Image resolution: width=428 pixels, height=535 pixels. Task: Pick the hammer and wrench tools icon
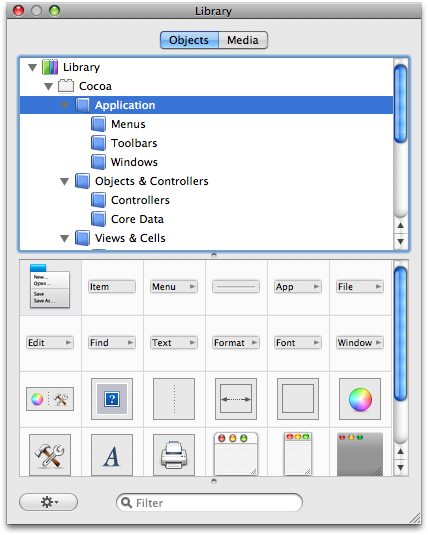click(50, 454)
